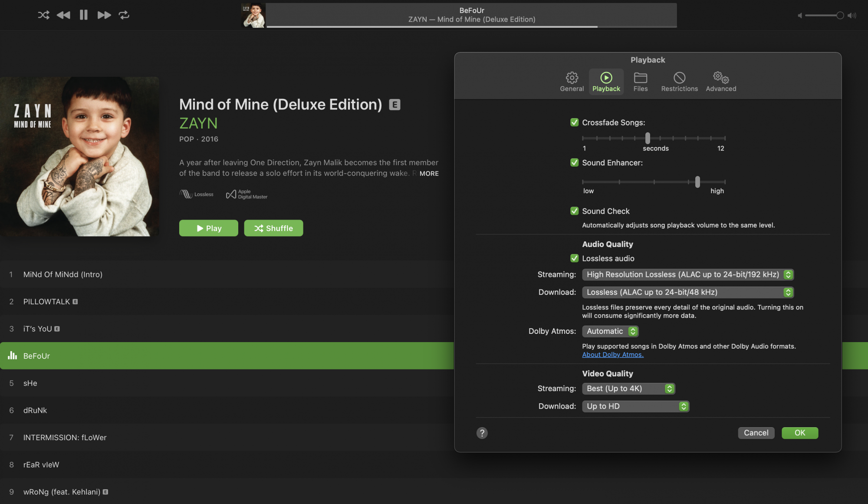This screenshot has height=504, width=868.
Task: Move the crossfade seconds slider
Action: 648,138
